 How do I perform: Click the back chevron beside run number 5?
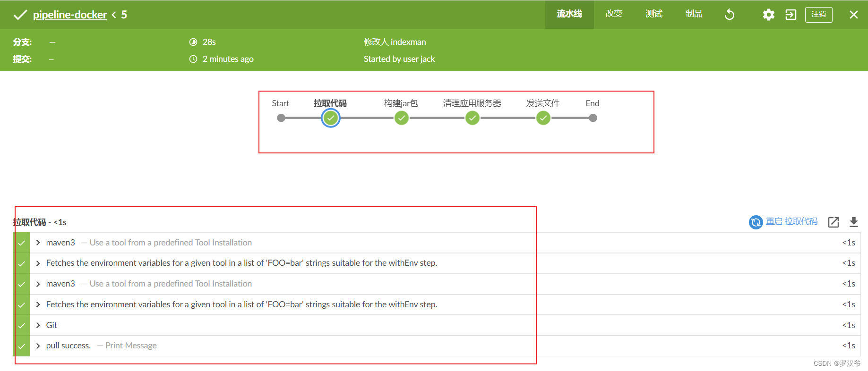pyautogui.click(x=114, y=15)
